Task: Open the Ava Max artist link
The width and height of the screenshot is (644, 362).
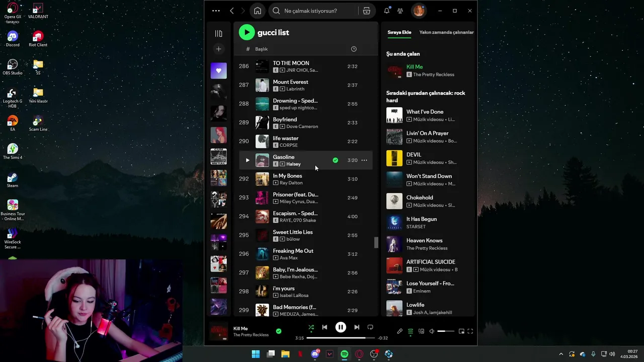Action: (288, 258)
